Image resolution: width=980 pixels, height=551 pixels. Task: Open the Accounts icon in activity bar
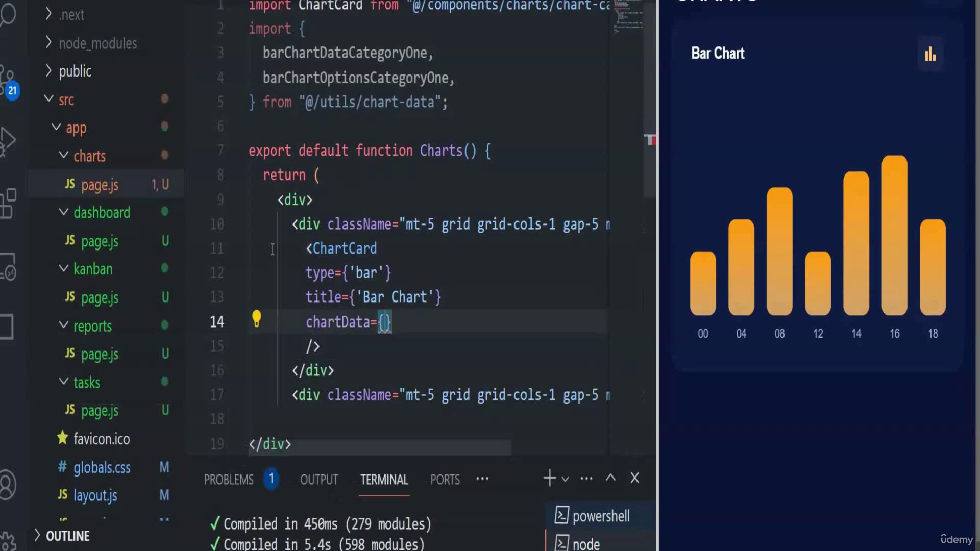[8, 484]
